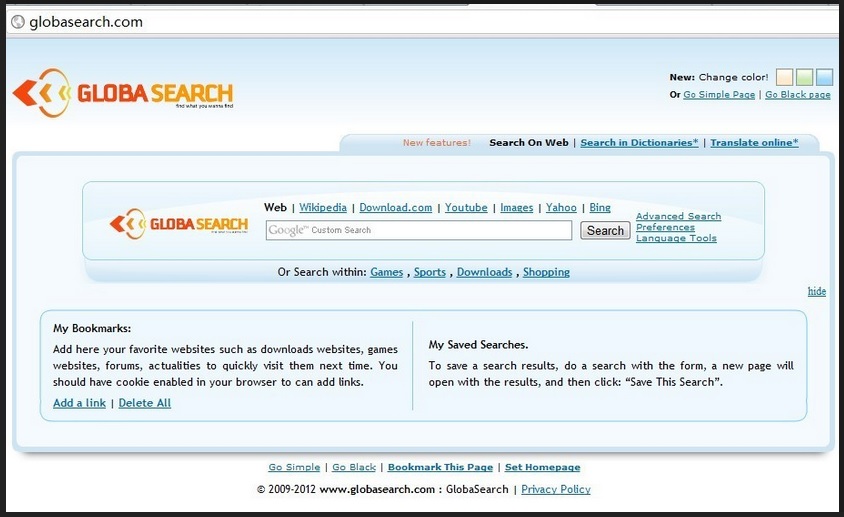The width and height of the screenshot is (844, 517).
Task: Select Wikipedia as search source
Action: click(x=323, y=207)
